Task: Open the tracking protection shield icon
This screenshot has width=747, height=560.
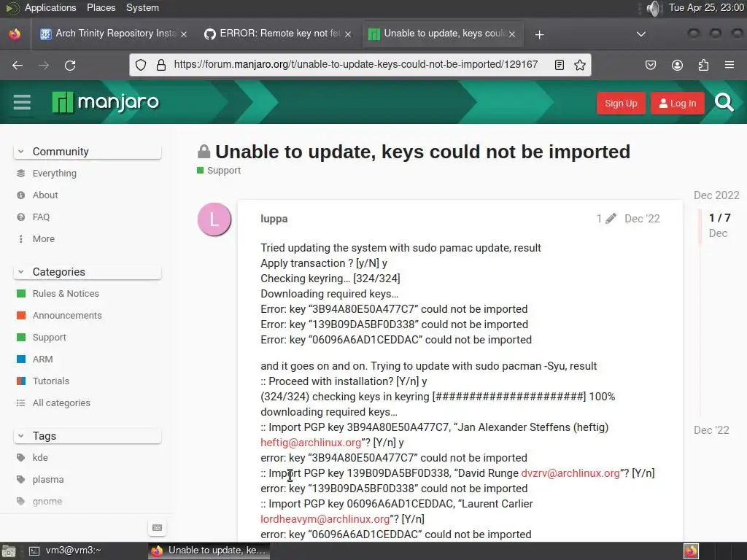Action: [141, 65]
